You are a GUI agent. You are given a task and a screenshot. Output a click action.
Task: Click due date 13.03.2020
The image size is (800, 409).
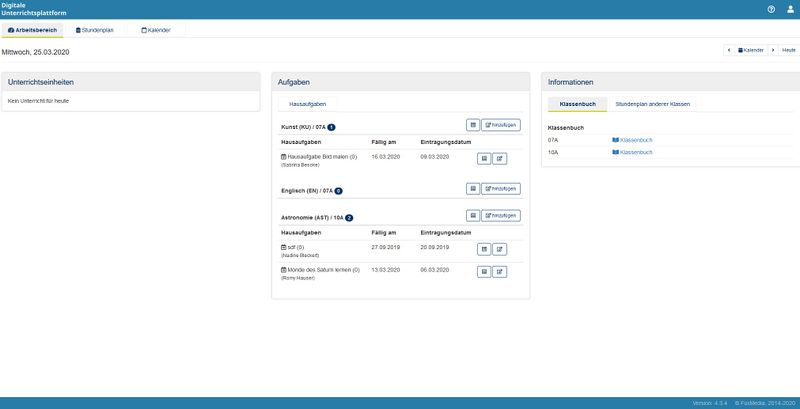pos(386,269)
